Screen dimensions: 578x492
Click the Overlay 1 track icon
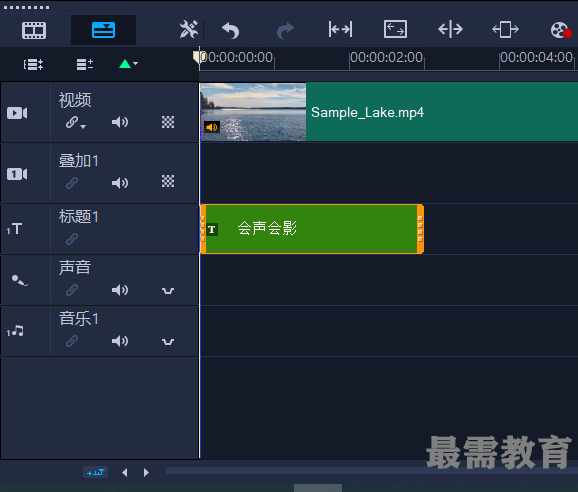(17, 174)
